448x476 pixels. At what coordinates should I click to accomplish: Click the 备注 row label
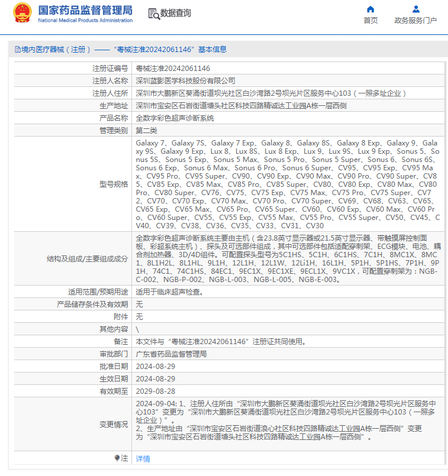point(121,342)
